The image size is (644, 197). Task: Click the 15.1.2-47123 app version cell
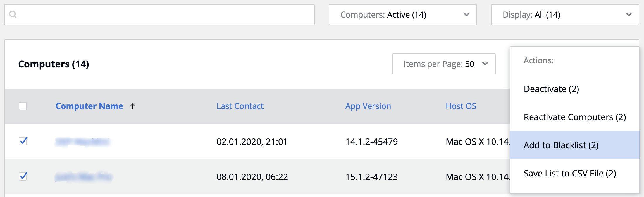pos(371,177)
